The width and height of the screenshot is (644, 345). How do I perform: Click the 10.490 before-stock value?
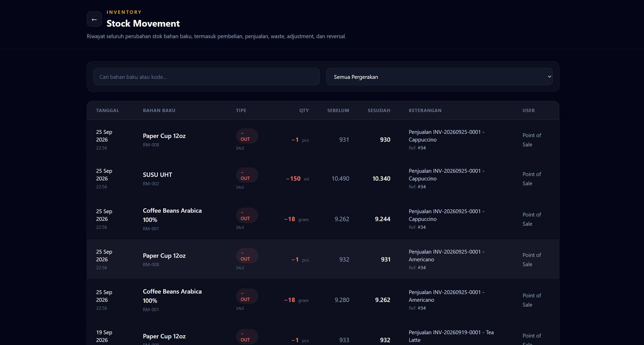(340, 179)
